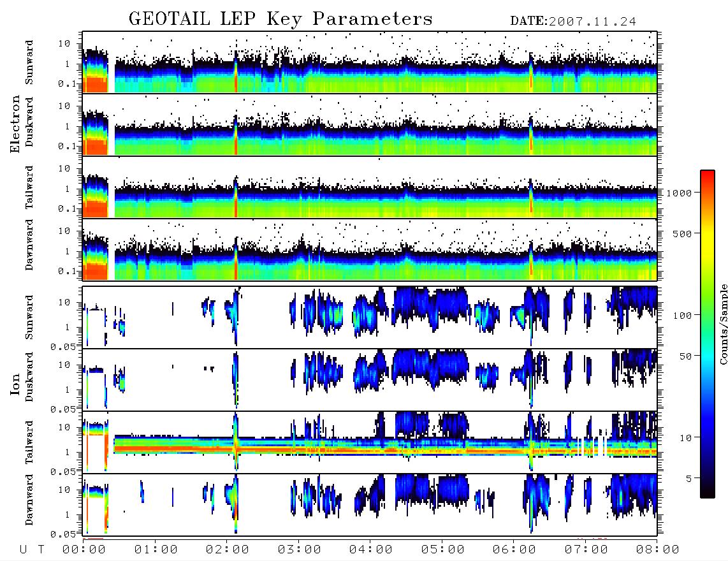The image size is (728, 561).
Task: Click inside the Electron Sunward spectrogram panel
Action: (370, 62)
